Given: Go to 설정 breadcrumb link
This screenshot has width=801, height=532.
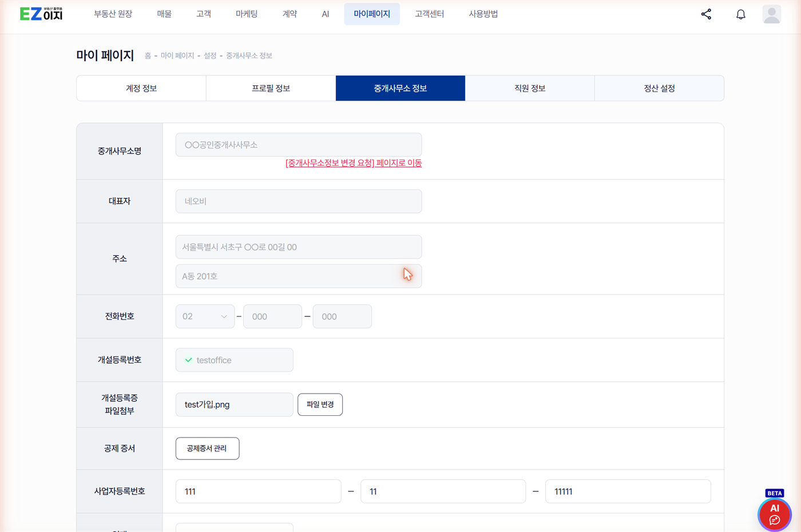Looking at the screenshot, I should coord(210,55).
